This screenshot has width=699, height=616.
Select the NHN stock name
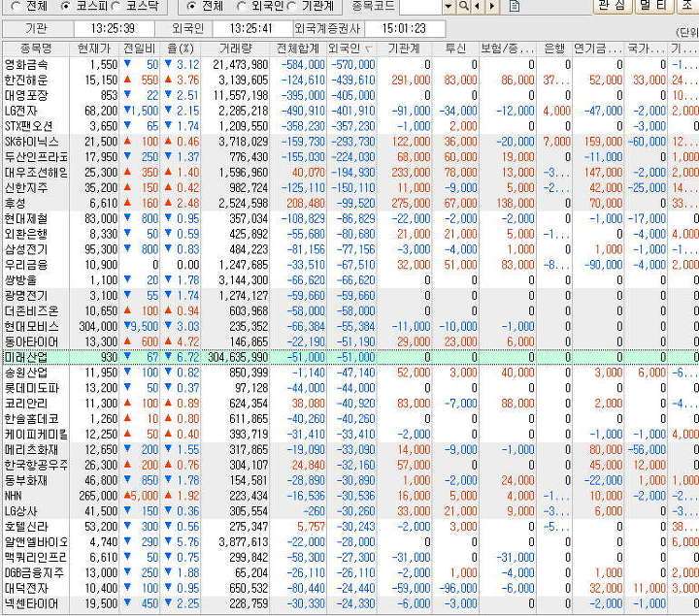[14, 496]
